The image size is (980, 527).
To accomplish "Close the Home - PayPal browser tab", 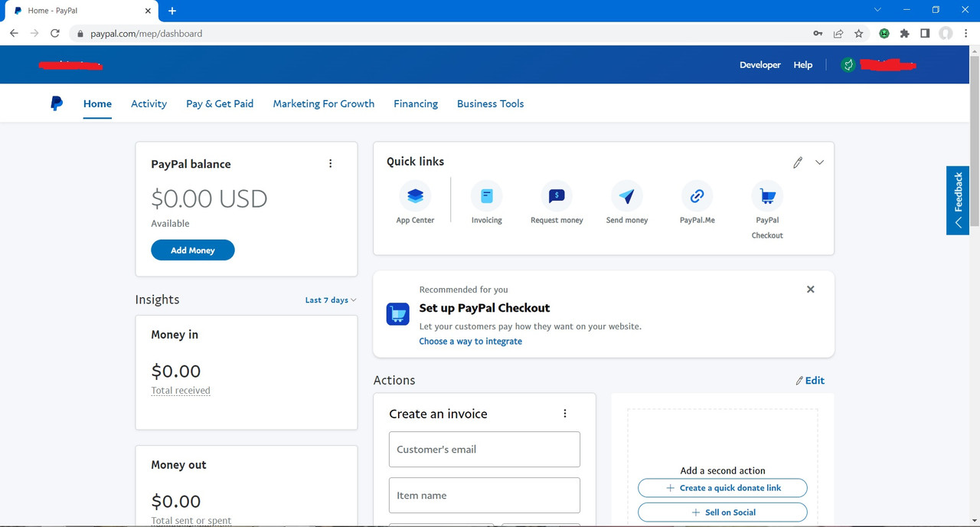I will pyautogui.click(x=149, y=11).
